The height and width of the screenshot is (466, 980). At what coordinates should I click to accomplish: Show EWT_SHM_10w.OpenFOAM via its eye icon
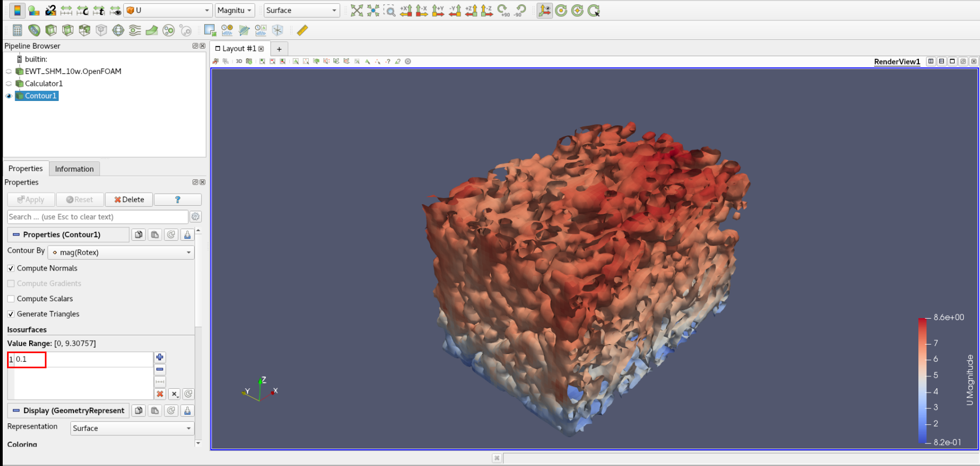coord(9,71)
